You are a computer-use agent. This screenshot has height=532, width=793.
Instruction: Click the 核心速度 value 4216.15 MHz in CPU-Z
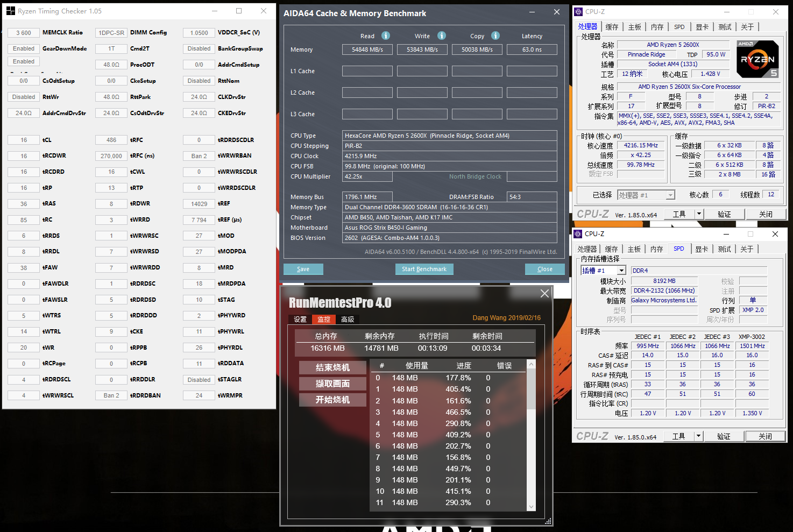point(641,145)
